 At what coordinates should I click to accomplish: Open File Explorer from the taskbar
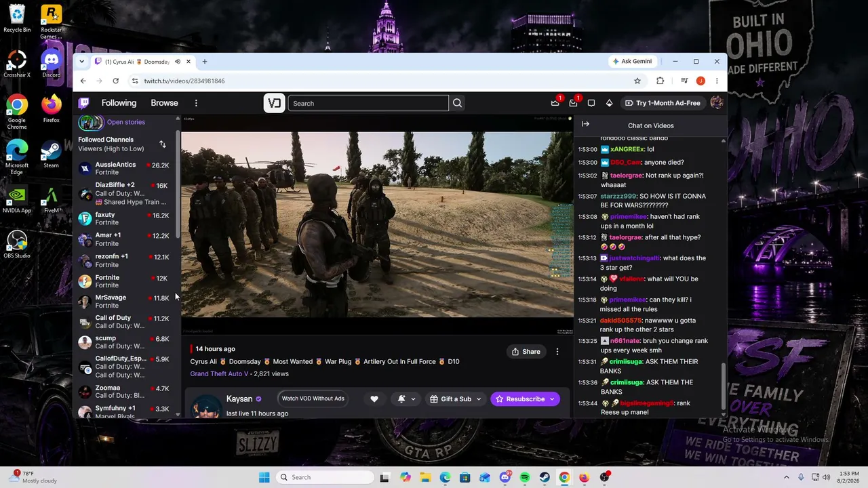(425, 477)
